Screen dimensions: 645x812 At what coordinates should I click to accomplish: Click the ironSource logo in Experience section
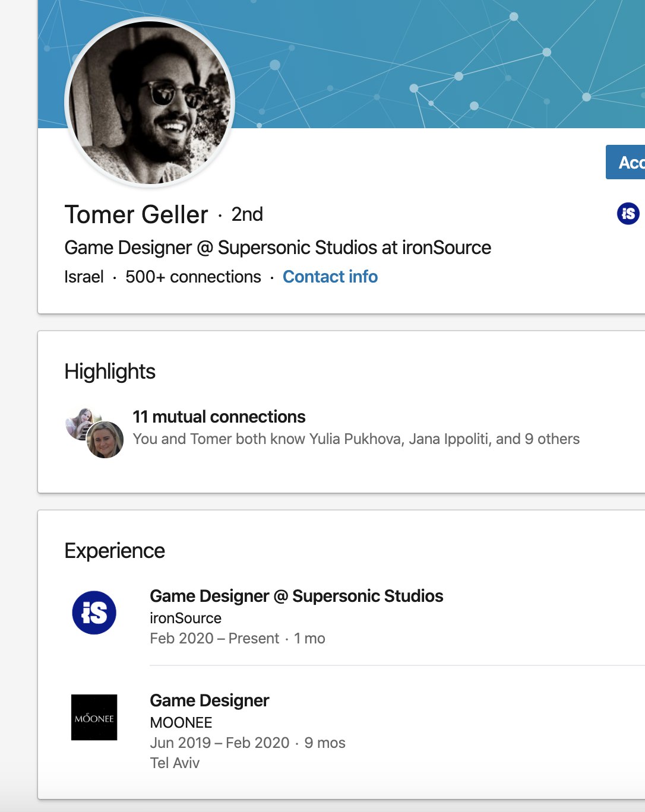click(x=94, y=613)
